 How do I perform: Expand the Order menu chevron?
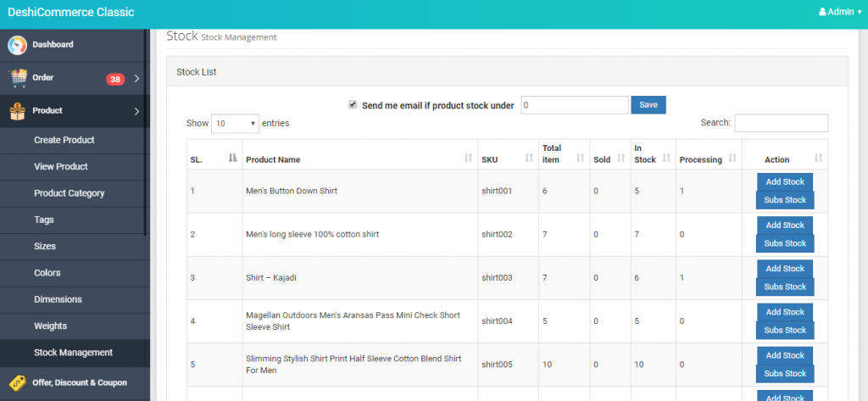[136, 79]
